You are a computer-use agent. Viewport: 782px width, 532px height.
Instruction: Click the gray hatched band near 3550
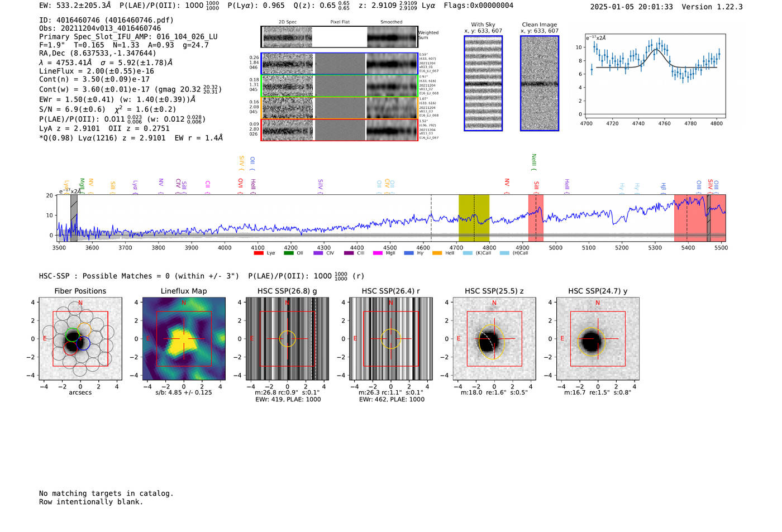point(74,218)
